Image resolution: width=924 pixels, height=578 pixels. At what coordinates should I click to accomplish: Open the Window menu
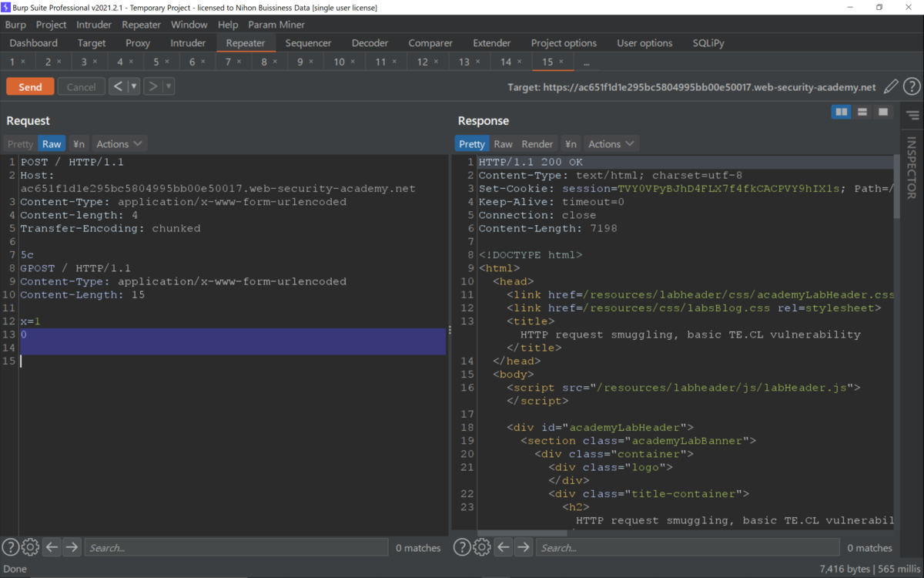coord(189,25)
